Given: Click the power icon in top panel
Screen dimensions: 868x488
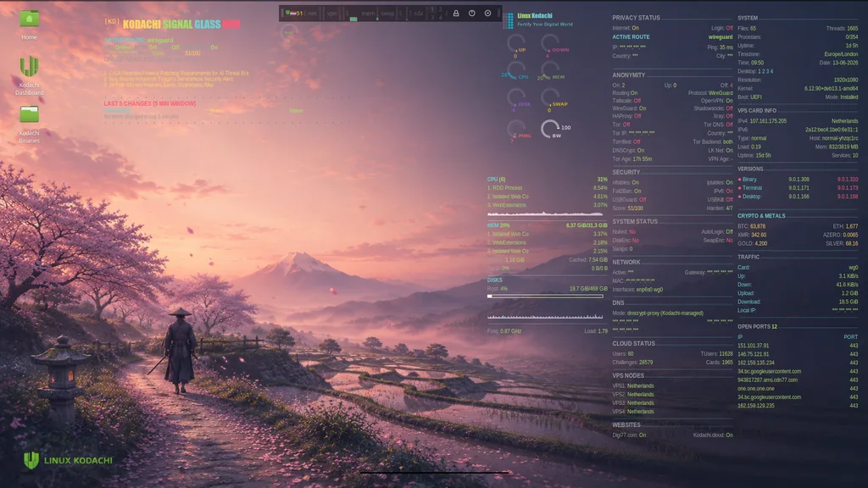Looking at the screenshot, I should coord(471,14).
